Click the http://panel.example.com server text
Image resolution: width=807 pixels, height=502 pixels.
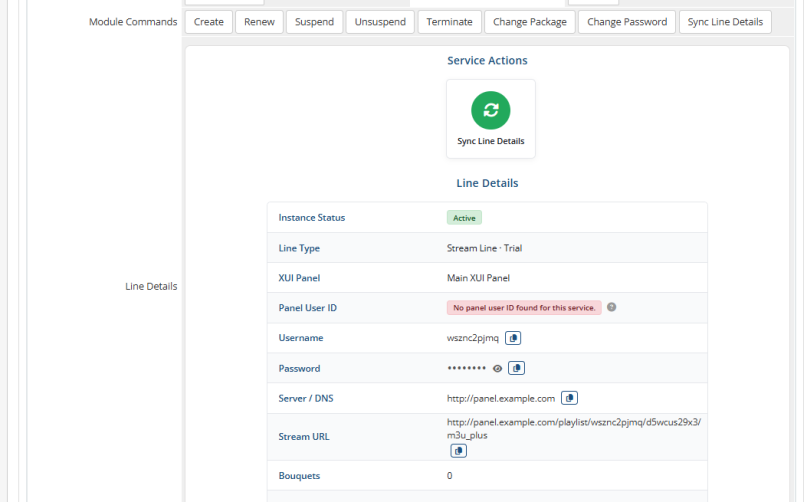point(501,399)
